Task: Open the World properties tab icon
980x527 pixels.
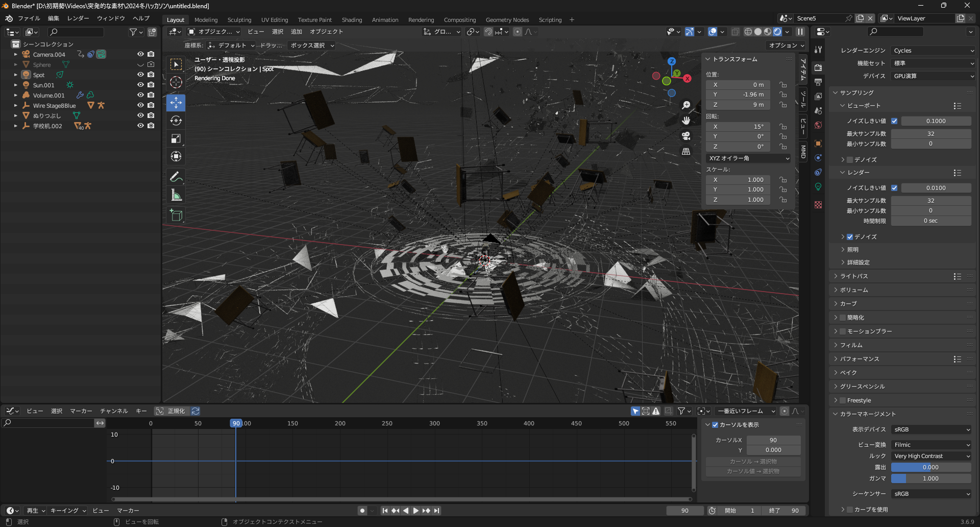Action: coord(818,125)
